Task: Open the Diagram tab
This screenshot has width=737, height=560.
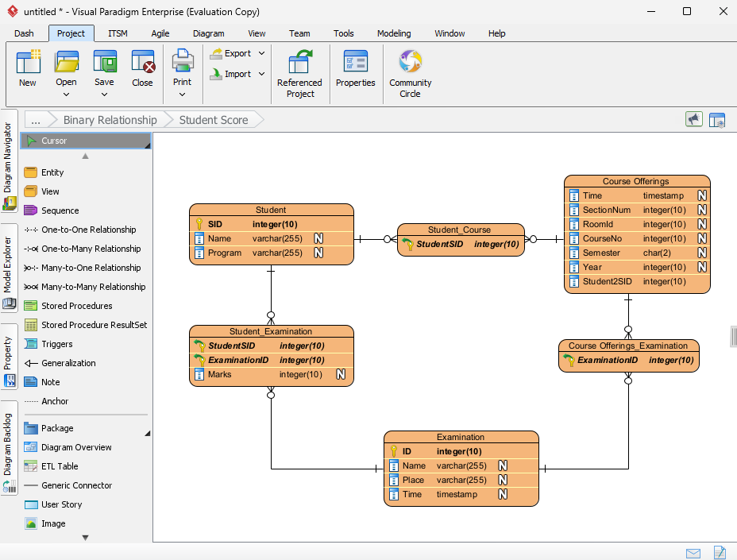Action: click(x=209, y=33)
